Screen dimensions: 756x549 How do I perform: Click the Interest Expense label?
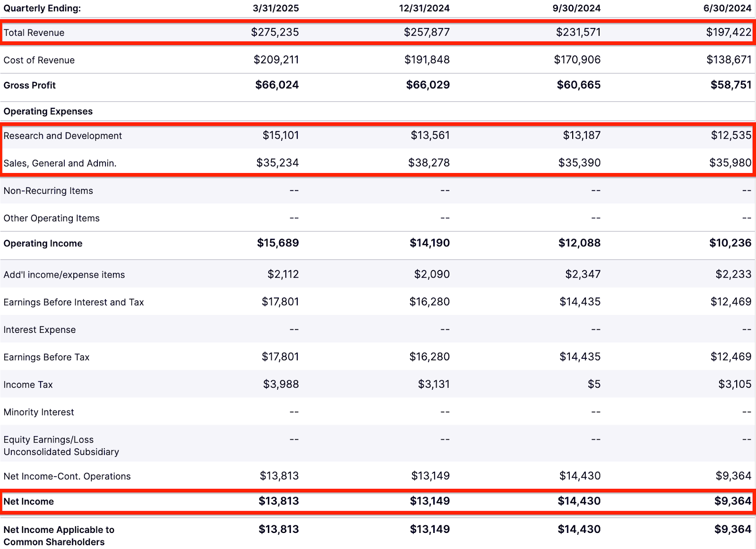click(40, 330)
